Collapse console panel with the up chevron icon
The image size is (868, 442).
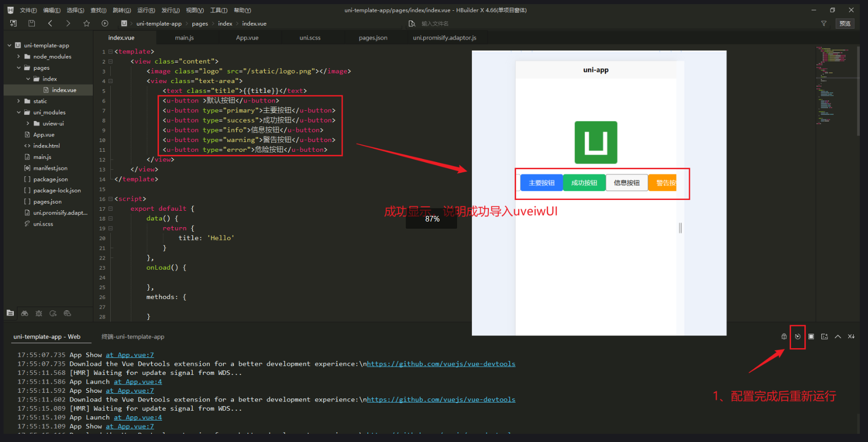click(x=838, y=336)
